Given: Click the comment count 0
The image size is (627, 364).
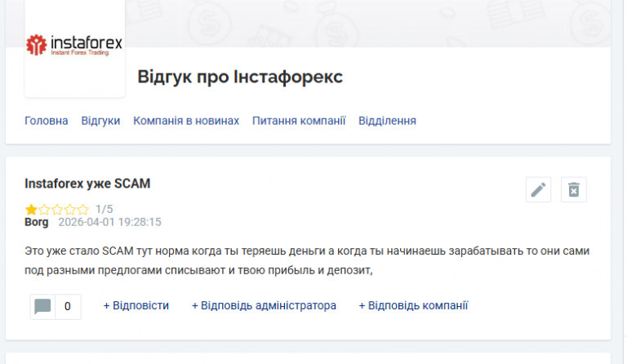Looking at the screenshot, I should (x=68, y=307).
